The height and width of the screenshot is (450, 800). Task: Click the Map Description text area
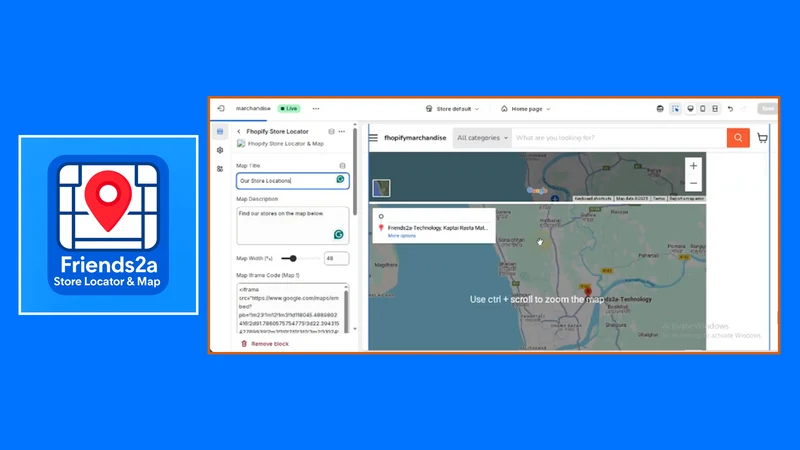click(x=293, y=225)
